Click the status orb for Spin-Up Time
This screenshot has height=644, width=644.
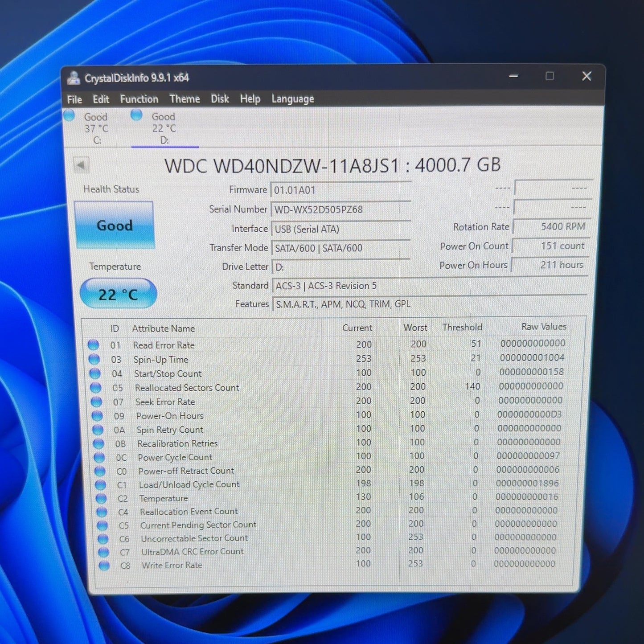pos(94,359)
